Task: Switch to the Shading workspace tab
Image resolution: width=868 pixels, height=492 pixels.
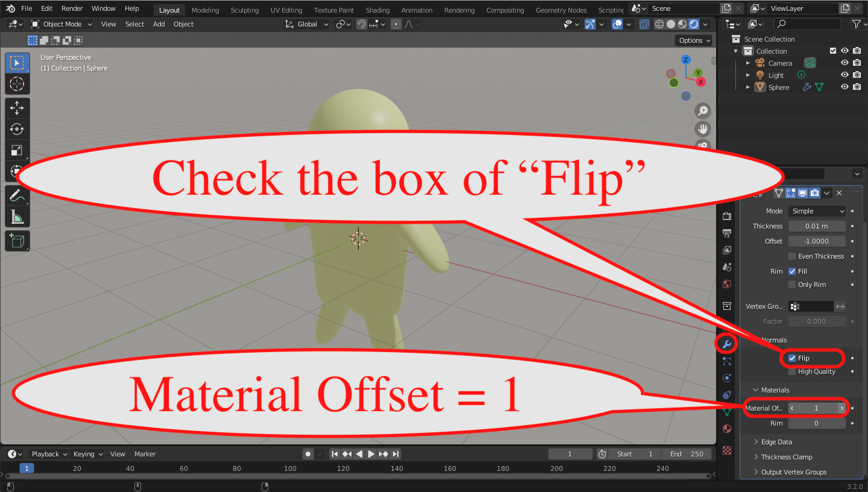Action: (x=377, y=10)
